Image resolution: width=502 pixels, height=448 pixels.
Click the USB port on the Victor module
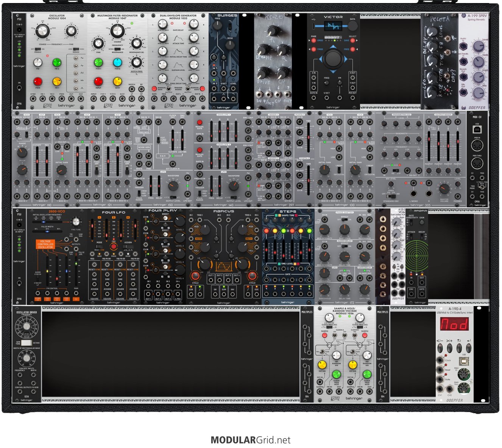coord(314,26)
